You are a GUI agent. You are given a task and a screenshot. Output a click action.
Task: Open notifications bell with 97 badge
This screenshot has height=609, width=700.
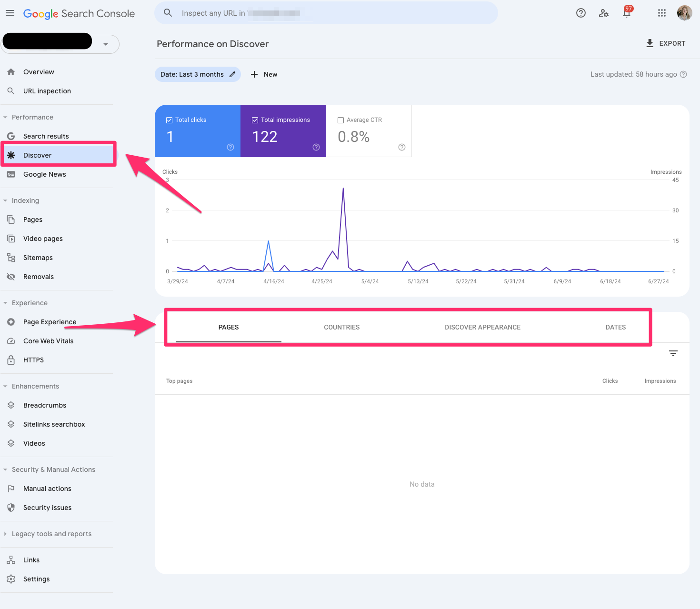[x=627, y=12]
